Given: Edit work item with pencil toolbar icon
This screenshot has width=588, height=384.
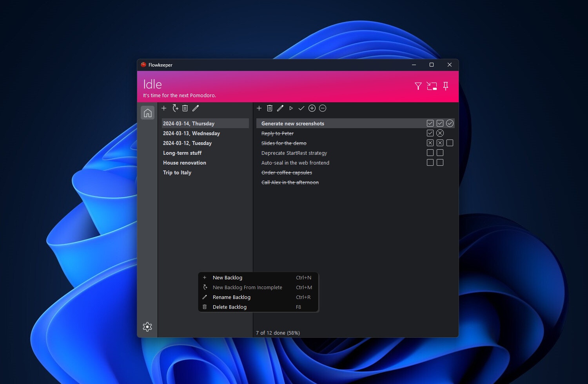Looking at the screenshot, I should [280, 108].
